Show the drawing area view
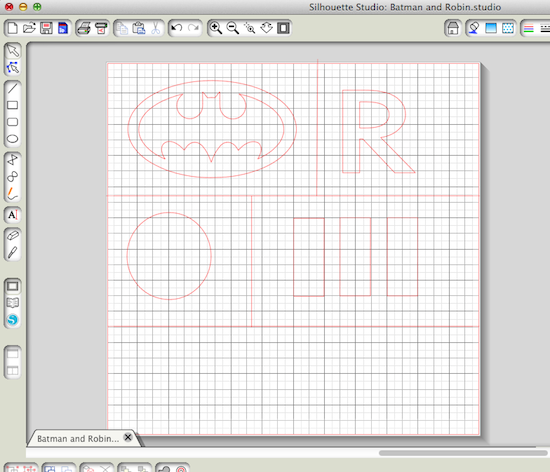 tap(13, 286)
